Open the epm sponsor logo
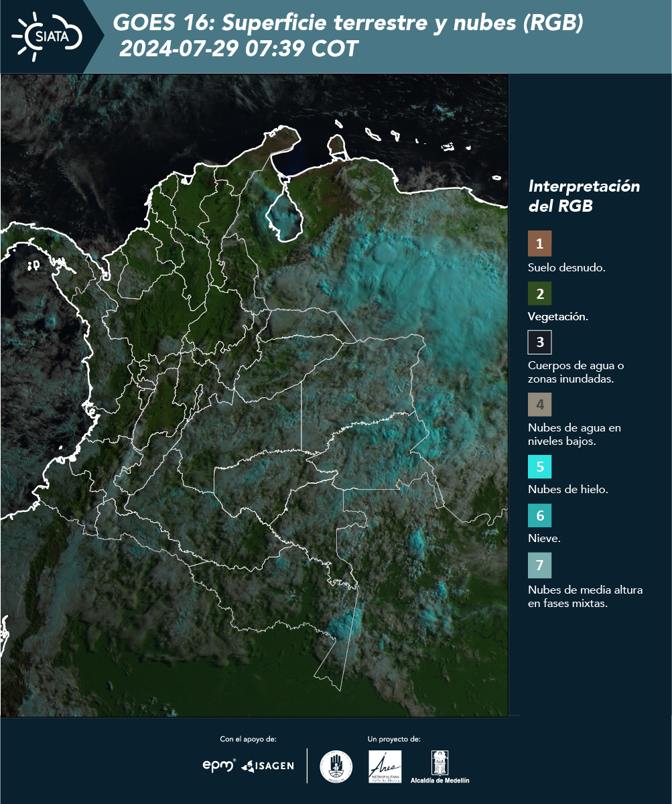This screenshot has height=804, width=672. click(219, 765)
